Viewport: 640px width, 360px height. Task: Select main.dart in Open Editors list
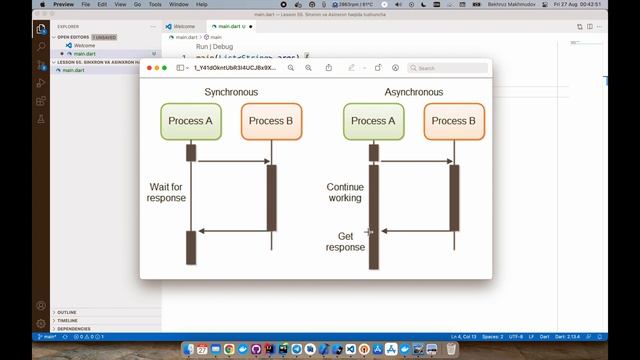click(x=106, y=53)
